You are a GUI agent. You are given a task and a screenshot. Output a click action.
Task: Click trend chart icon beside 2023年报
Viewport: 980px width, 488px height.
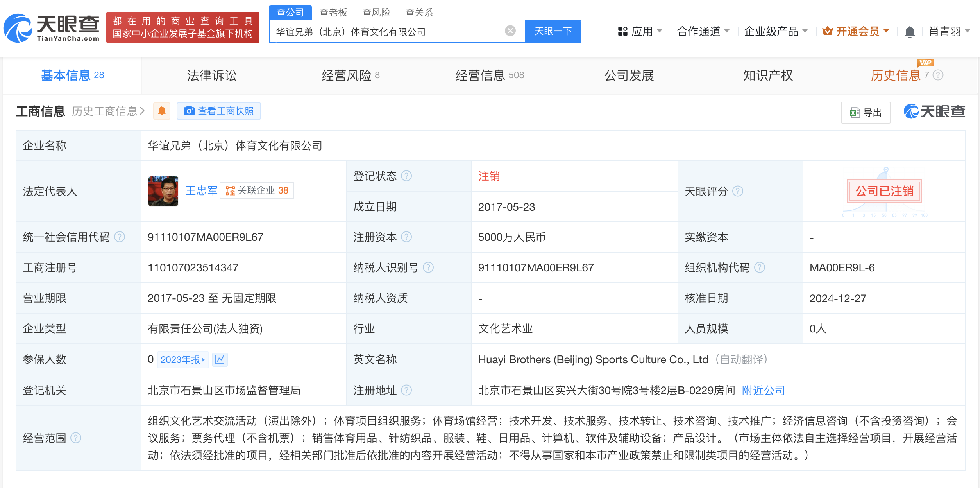[x=220, y=359]
